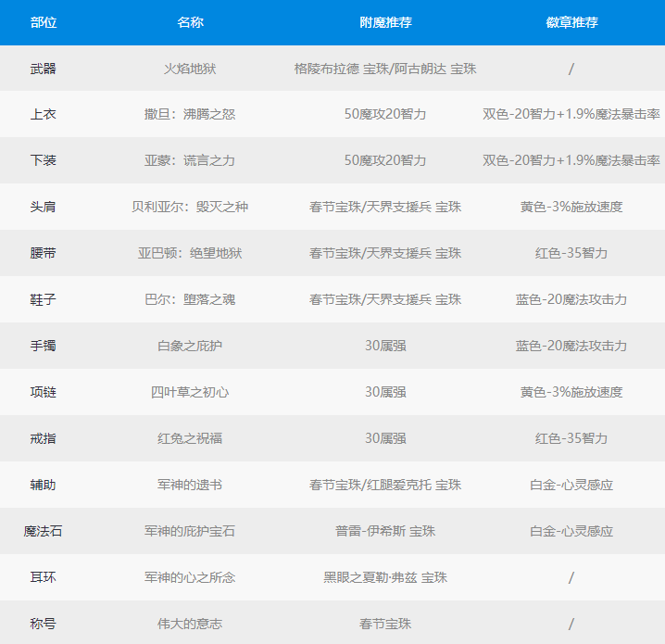Click the 巴尔：堕落之魂 name cell
This screenshot has height=644, width=665.
point(190,299)
